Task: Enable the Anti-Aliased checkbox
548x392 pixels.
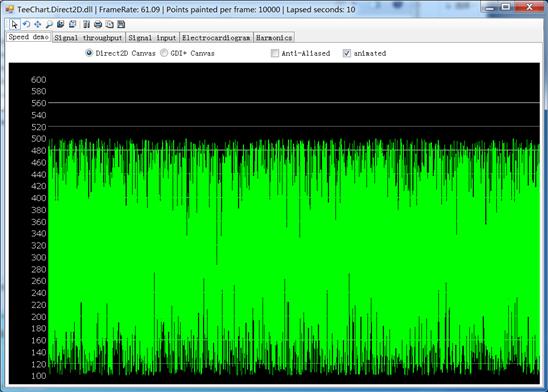Action: click(275, 53)
